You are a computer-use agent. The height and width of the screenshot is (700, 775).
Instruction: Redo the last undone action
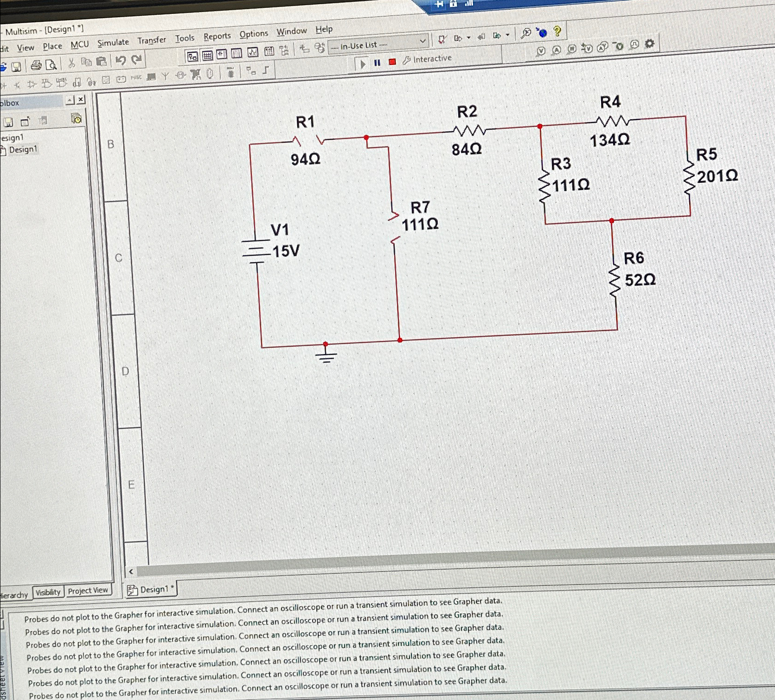click(x=136, y=59)
